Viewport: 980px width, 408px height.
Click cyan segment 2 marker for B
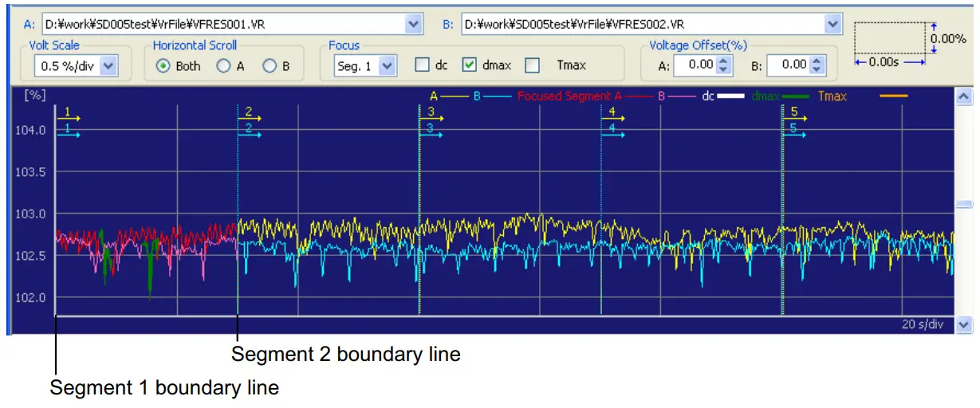coord(250,131)
